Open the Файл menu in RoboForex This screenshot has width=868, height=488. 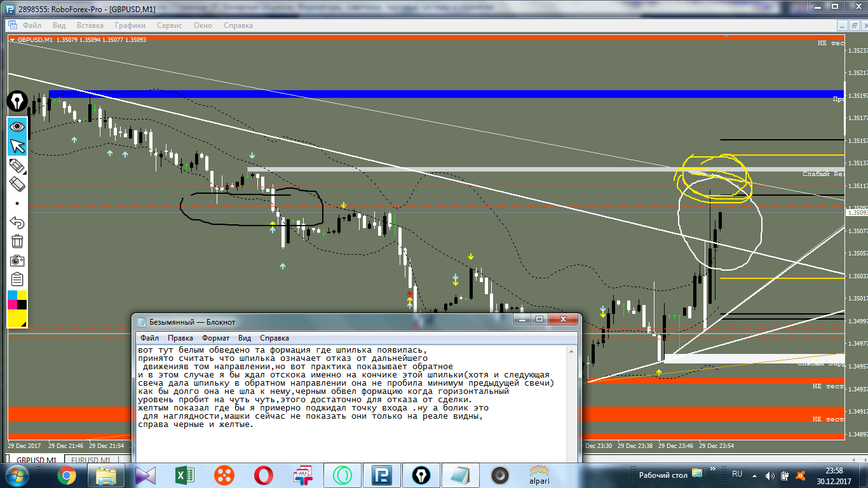(x=32, y=25)
